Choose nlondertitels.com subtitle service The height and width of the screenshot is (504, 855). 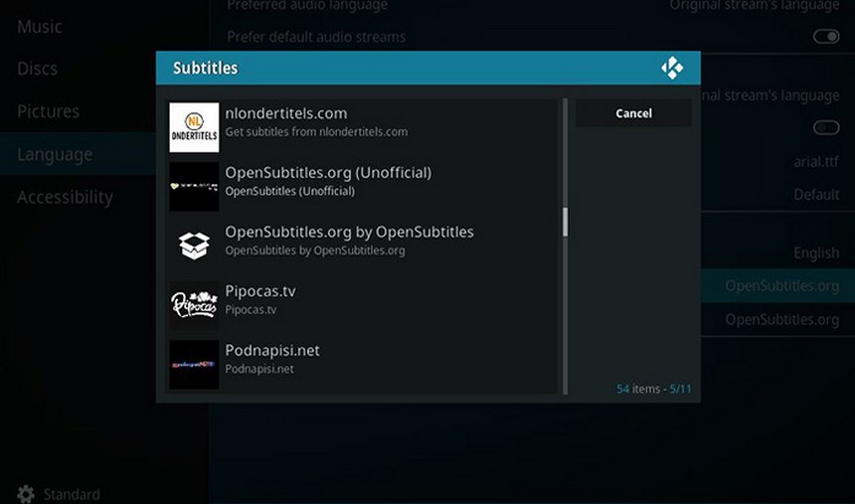(362, 127)
